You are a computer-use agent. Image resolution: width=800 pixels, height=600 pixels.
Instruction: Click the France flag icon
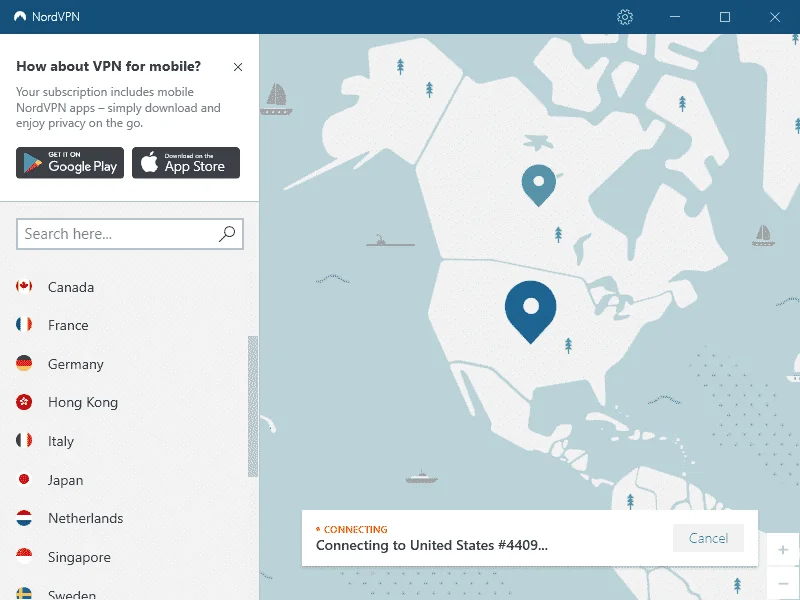click(x=24, y=324)
